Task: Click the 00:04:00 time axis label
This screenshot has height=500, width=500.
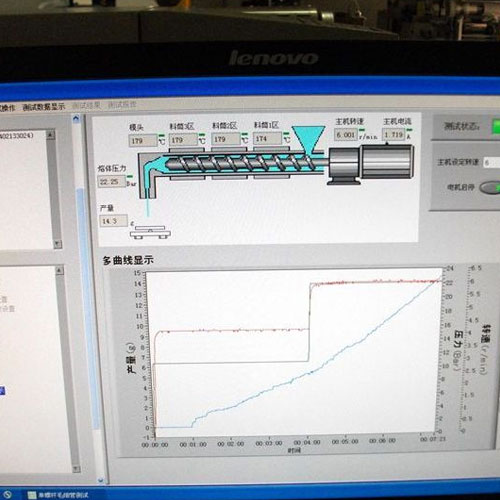Action: tap(307, 442)
